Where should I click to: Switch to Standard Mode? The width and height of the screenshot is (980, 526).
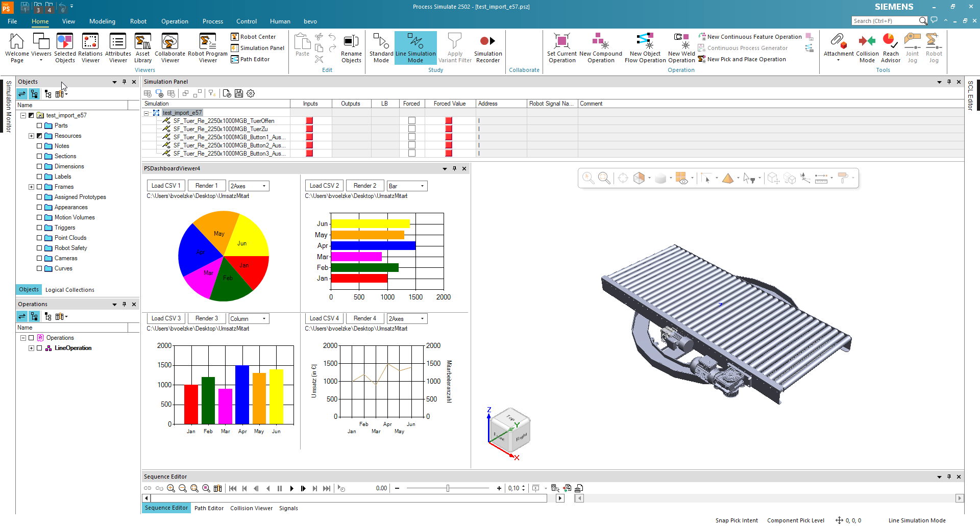(x=381, y=48)
